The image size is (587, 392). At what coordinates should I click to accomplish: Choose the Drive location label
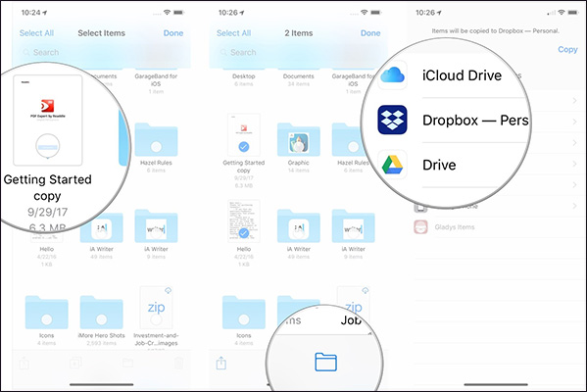[x=439, y=165]
